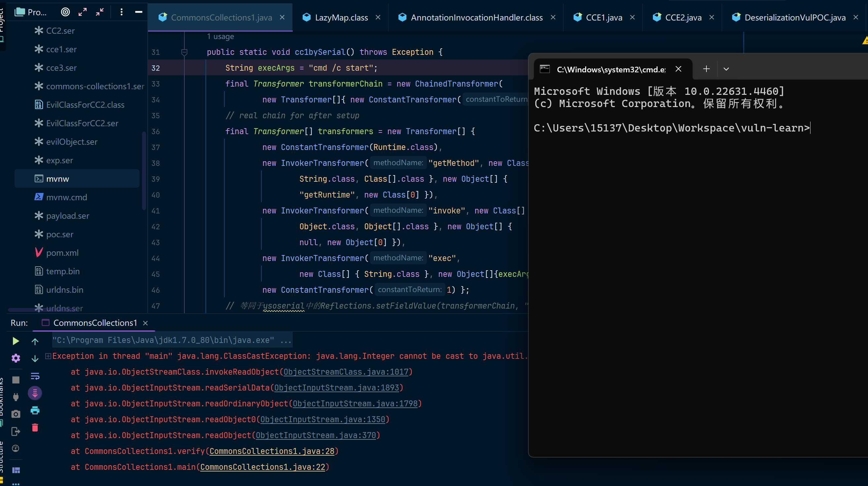
Task: Open the terminal profile dropdown chevron
Action: [x=726, y=69]
